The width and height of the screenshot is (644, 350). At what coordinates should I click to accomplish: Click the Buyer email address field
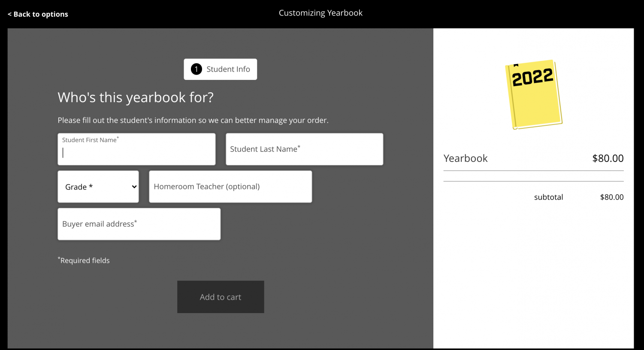point(139,224)
